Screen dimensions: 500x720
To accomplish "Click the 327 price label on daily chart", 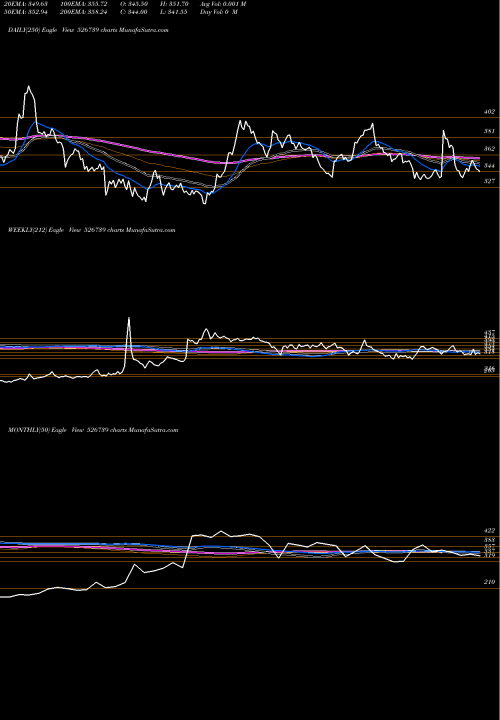I will (x=489, y=181).
